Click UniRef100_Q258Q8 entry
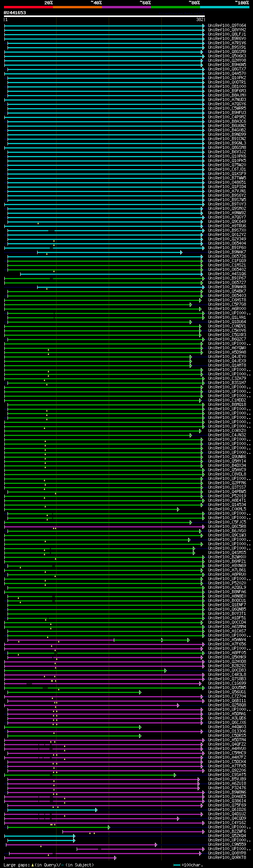This screenshot has width=253, height=868. coord(227,705)
